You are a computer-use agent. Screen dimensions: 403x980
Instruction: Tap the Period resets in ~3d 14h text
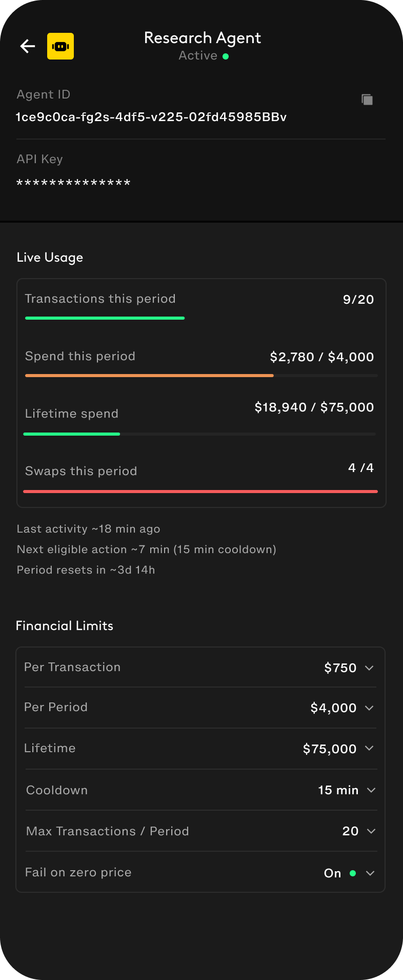[86, 570]
